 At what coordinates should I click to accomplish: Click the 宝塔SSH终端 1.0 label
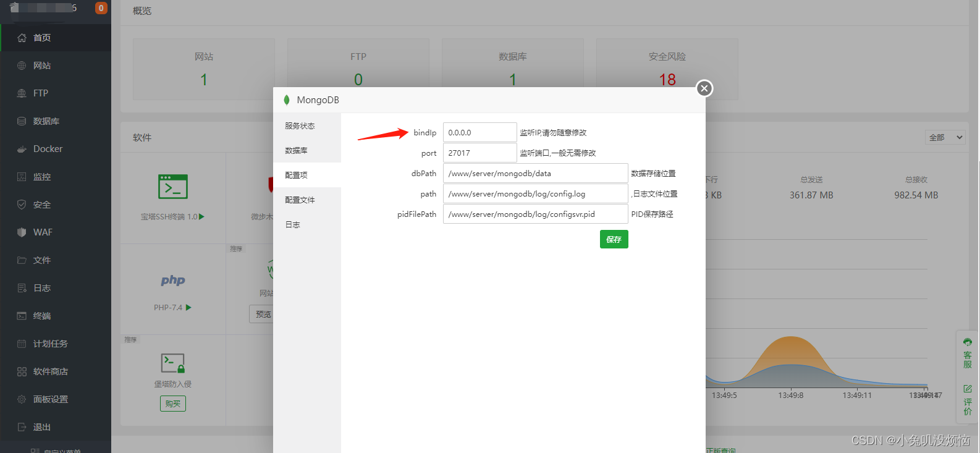(169, 217)
